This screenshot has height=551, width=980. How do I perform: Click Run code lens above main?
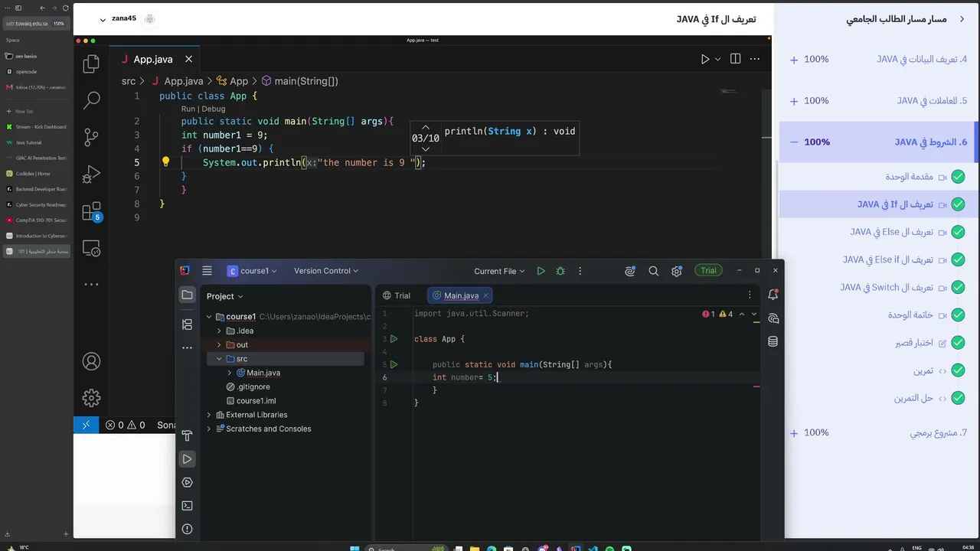pos(188,109)
